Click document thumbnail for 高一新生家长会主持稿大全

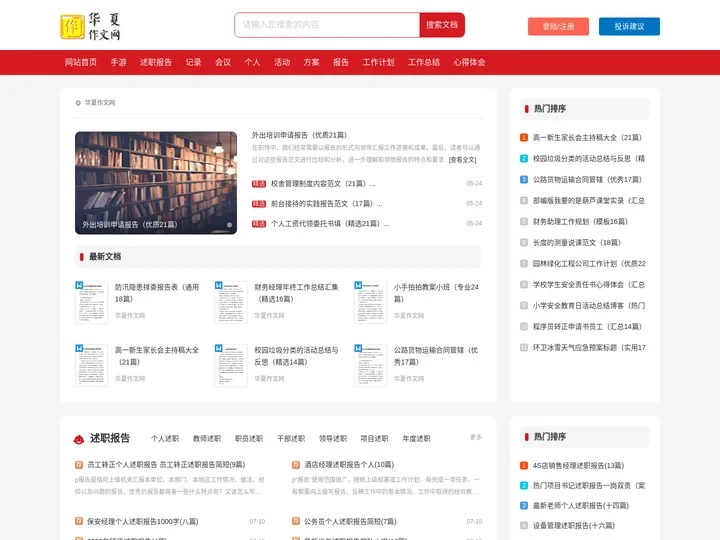pyautogui.click(x=91, y=366)
